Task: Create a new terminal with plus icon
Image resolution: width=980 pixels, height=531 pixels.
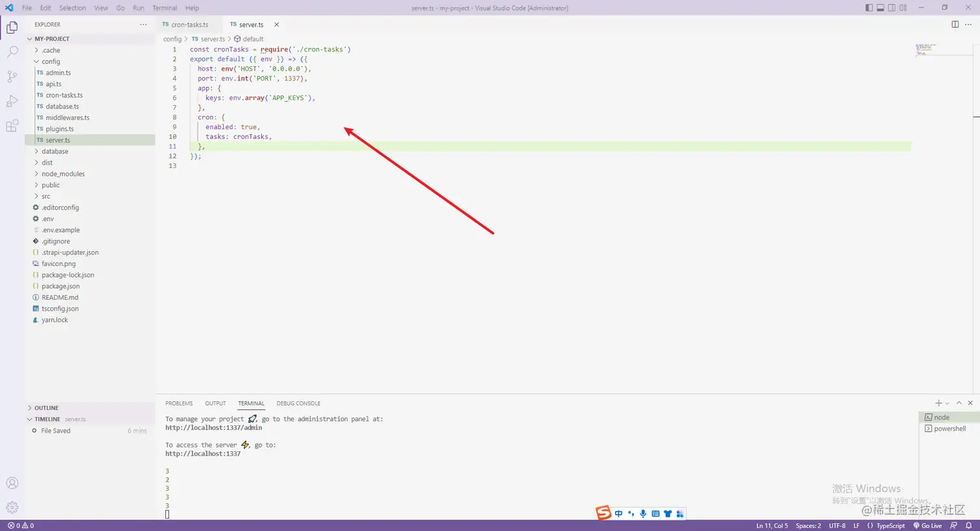Action: coord(938,403)
